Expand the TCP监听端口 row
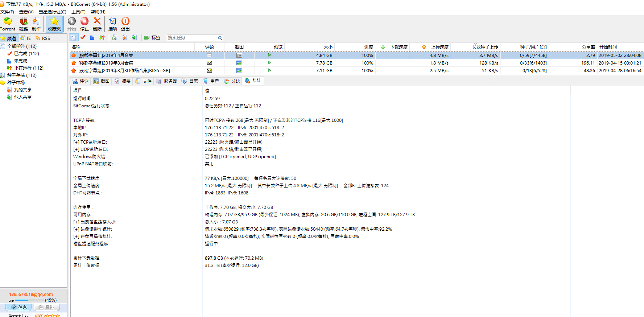Image resolution: width=644 pixels, height=317 pixels. coord(76,142)
